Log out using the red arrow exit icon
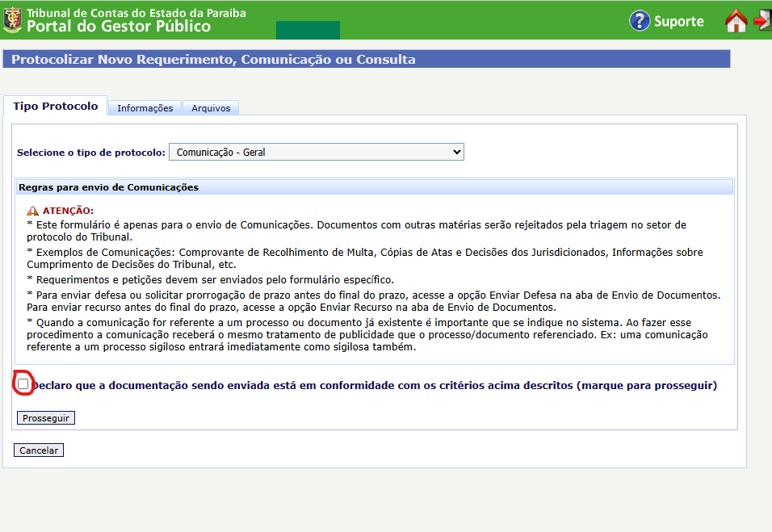772x532 pixels. click(x=762, y=20)
